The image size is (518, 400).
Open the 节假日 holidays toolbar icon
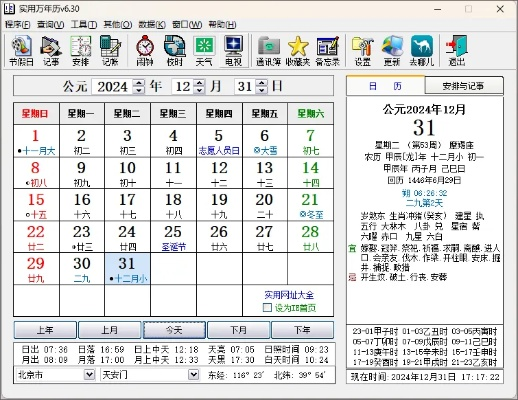[21, 51]
